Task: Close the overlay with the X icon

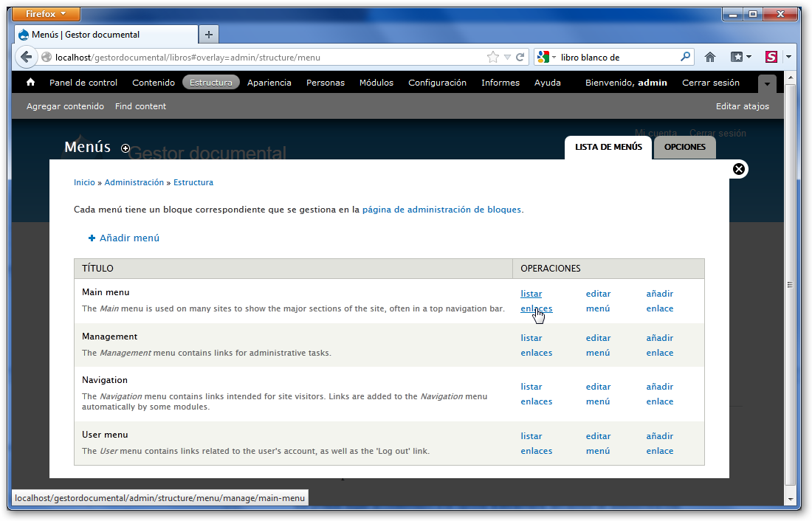Action: [x=738, y=169]
